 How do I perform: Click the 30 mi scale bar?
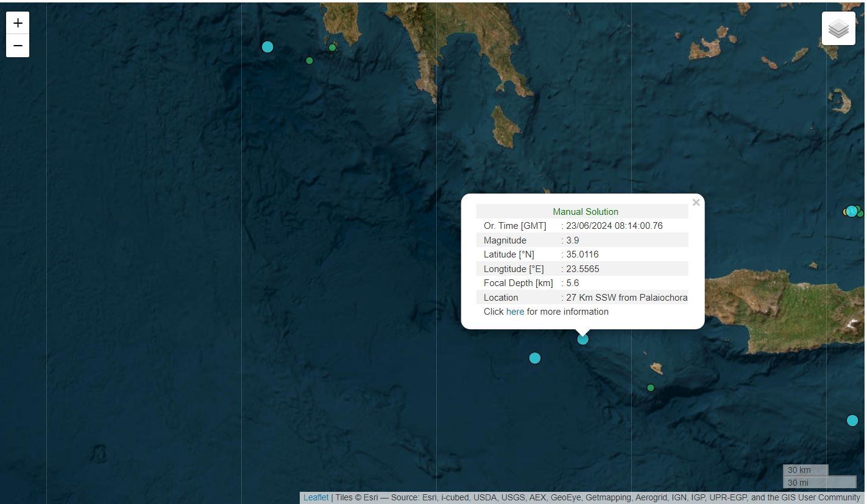[819, 483]
